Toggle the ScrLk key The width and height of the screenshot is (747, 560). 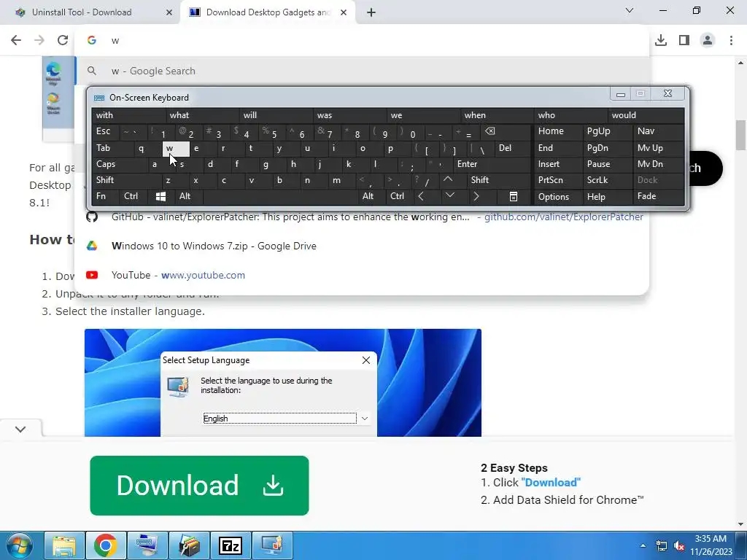point(608,180)
